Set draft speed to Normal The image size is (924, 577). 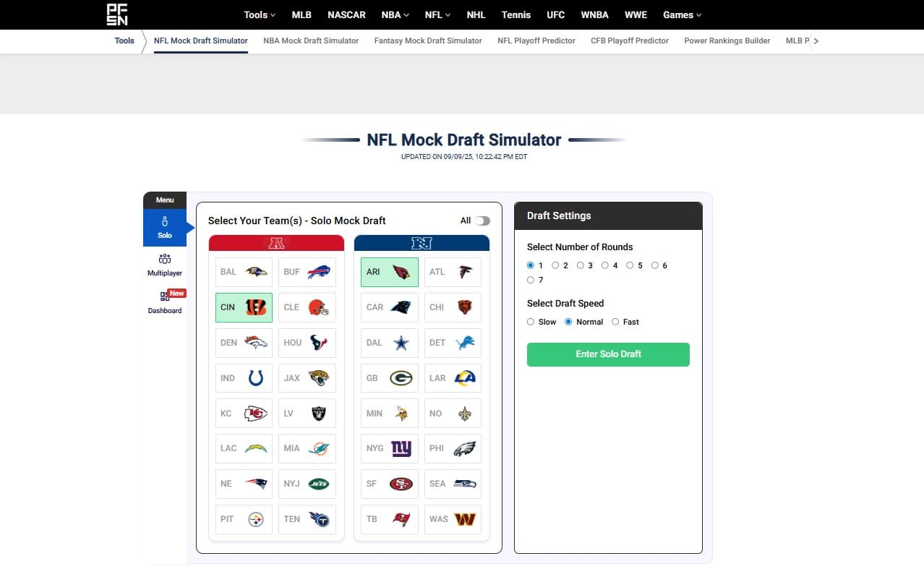(568, 322)
